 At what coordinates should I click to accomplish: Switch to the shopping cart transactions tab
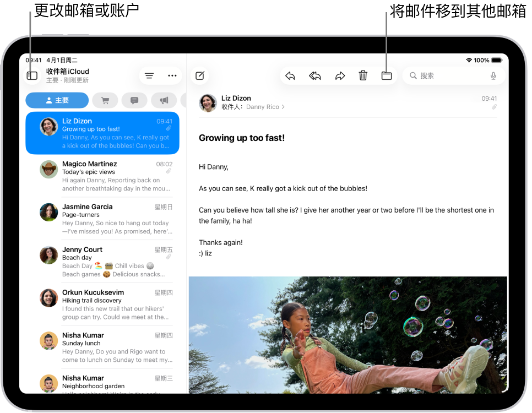click(105, 100)
